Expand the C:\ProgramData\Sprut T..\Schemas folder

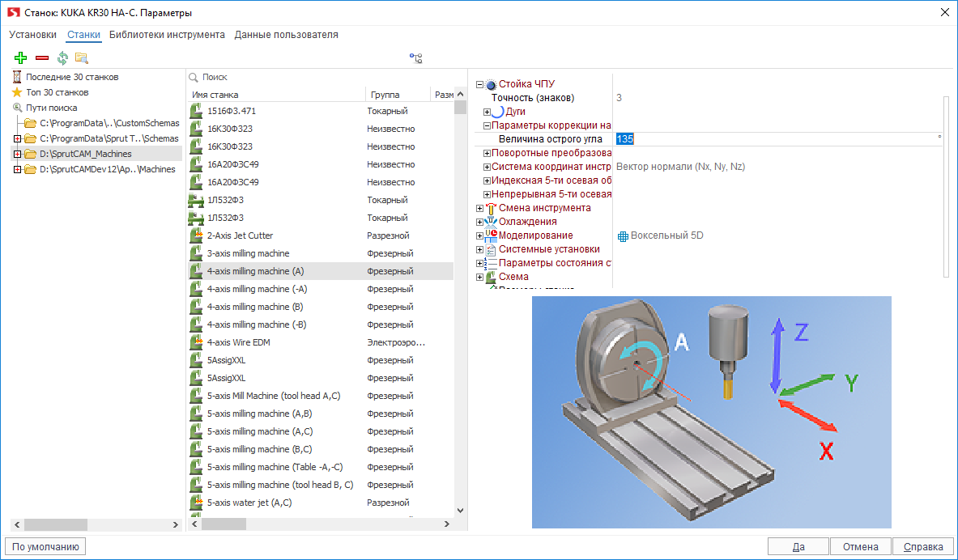(x=17, y=138)
